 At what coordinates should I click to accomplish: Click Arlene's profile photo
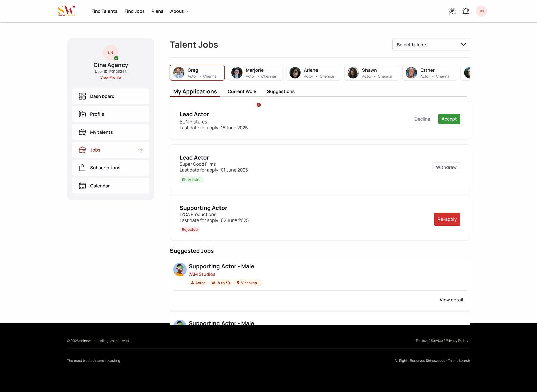pos(295,72)
